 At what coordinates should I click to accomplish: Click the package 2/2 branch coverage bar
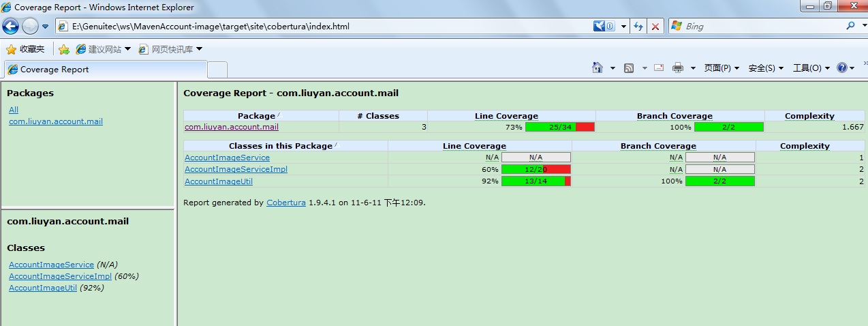tap(729, 127)
